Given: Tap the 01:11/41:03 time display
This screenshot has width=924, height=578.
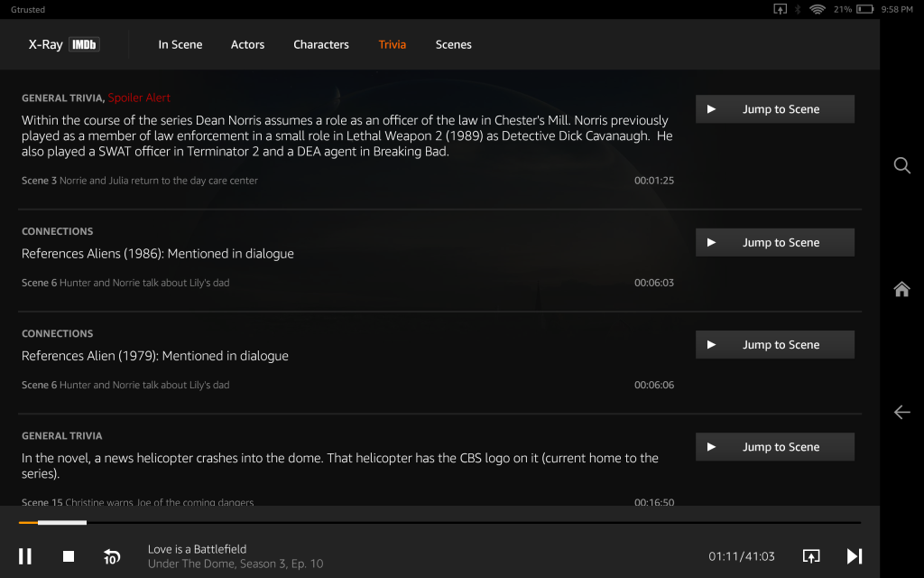Looking at the screenshot, I should (742, 556).
